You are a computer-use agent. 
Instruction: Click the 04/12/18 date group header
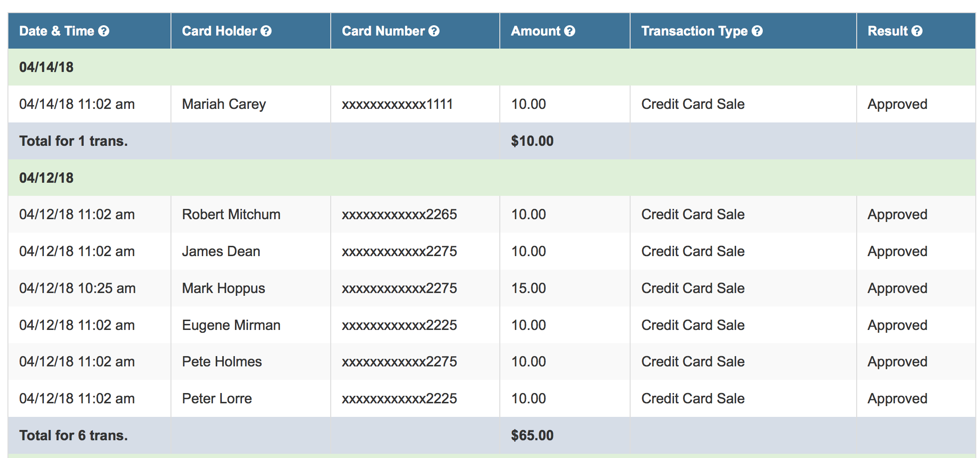coord(46,178)
